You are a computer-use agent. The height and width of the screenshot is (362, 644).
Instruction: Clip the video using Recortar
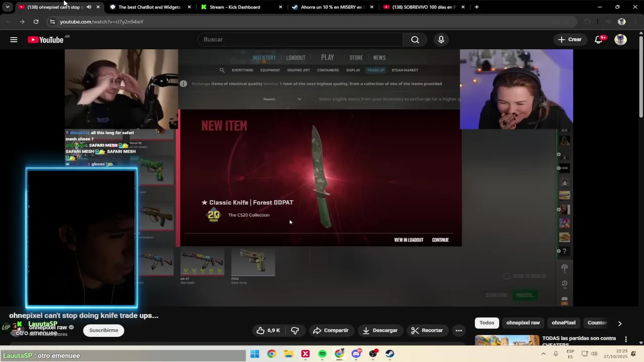click(x=427, y=330)
